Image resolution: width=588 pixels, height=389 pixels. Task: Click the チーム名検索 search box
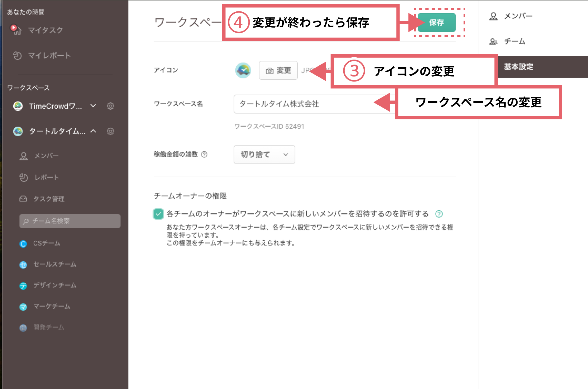[70, 221]
